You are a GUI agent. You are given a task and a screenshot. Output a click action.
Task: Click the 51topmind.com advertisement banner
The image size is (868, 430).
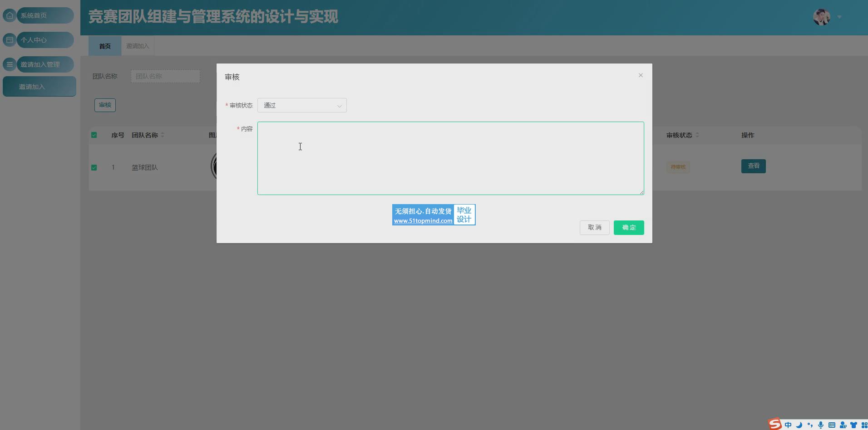pyautogui.click(x=434, y=215)
